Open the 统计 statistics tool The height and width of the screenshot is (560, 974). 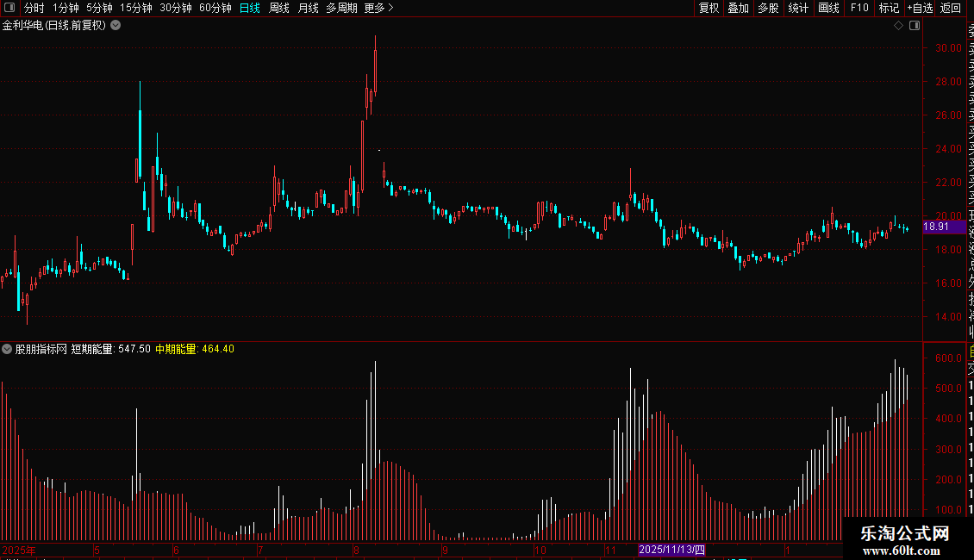tap(798, 8)
